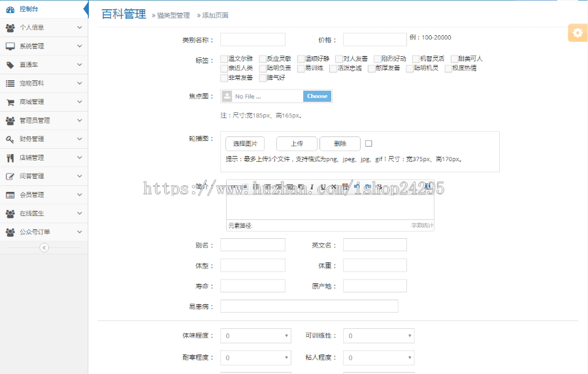Focus the 原产地 input field
This screenshot has height=374, width=588.
tap(375, 286)
